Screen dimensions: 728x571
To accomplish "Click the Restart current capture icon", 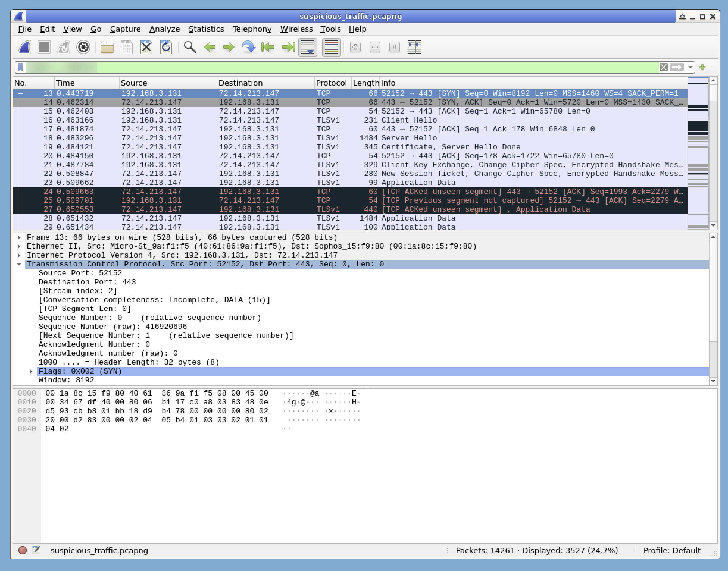I will (64, 47).
